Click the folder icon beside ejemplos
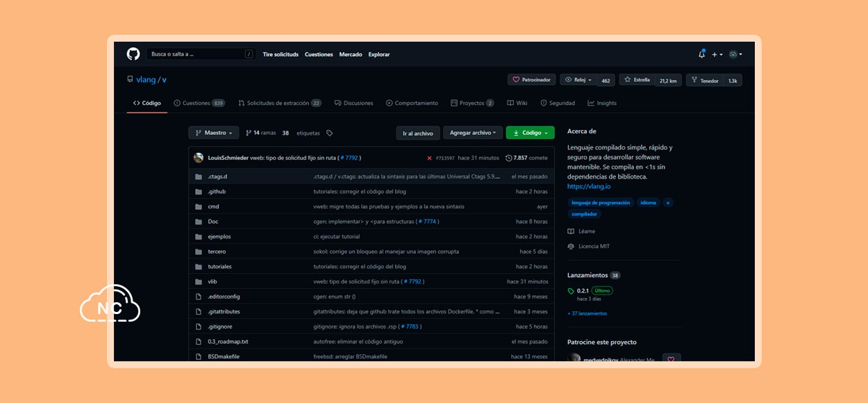Screen dimensions: 868x403 coord(199,236)
